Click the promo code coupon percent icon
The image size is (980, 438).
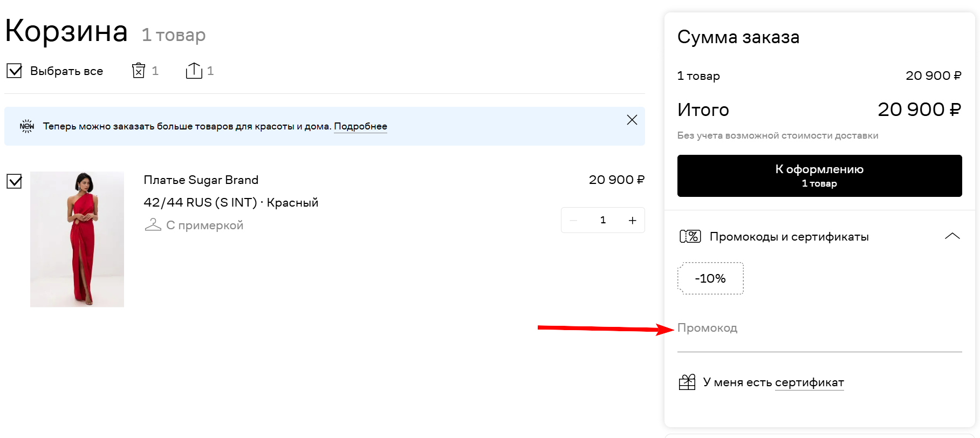[690, 236]
